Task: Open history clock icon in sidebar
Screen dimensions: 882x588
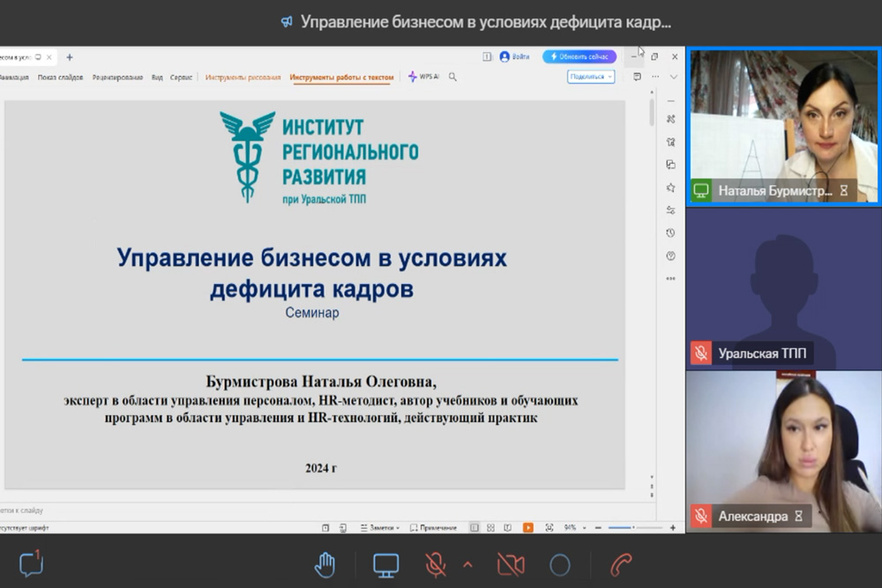Action: (x=670, y=233)
